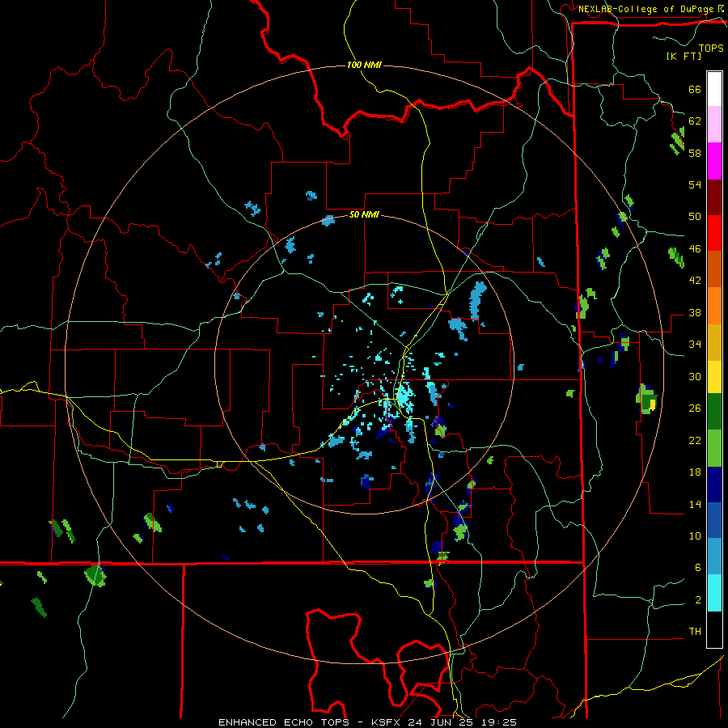Click the white swatch at the legend top

(x=714, y=89)
